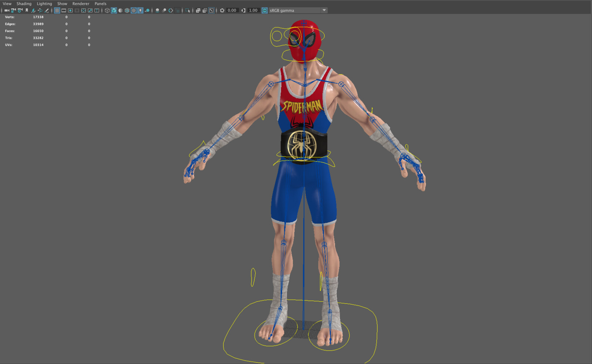Toggle the dimmed Depth of Field icon
The width and height of the screenshot is (592, 364).
(177, 10)
